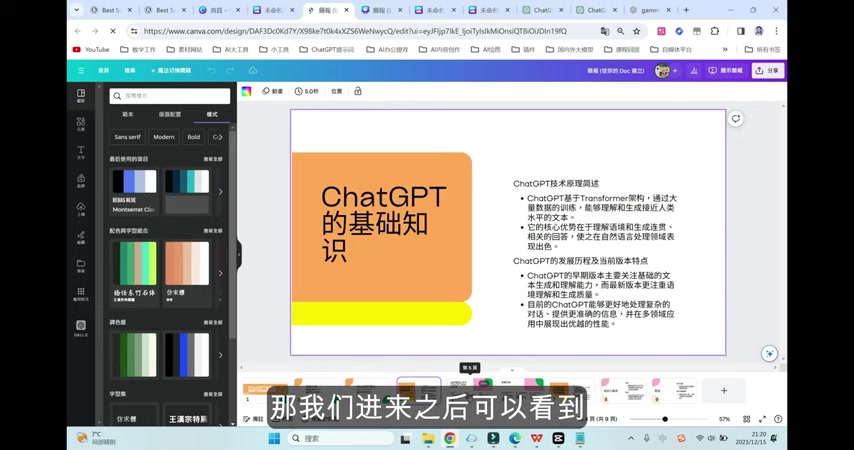Open the Canva hamburger menu
854x450 pixels.
pyautogui.click(x=81, y=70)
